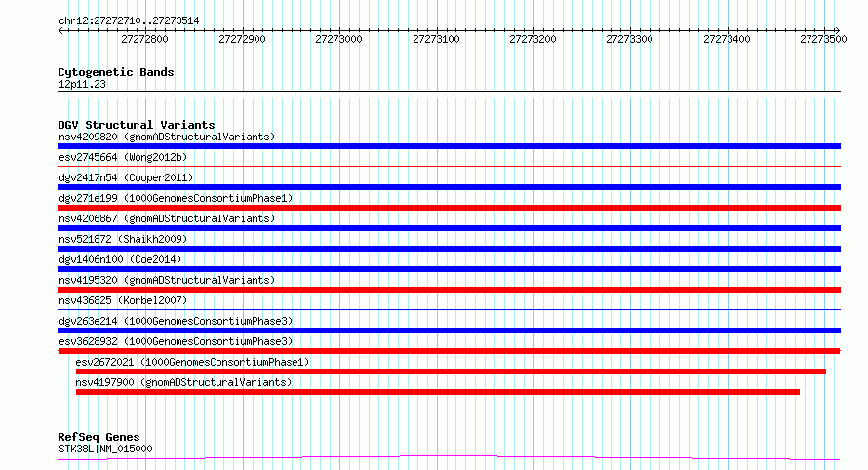Click the red bar below dgv271e199
This screenshot has width=868, height=470.
[x=449, y=208]
